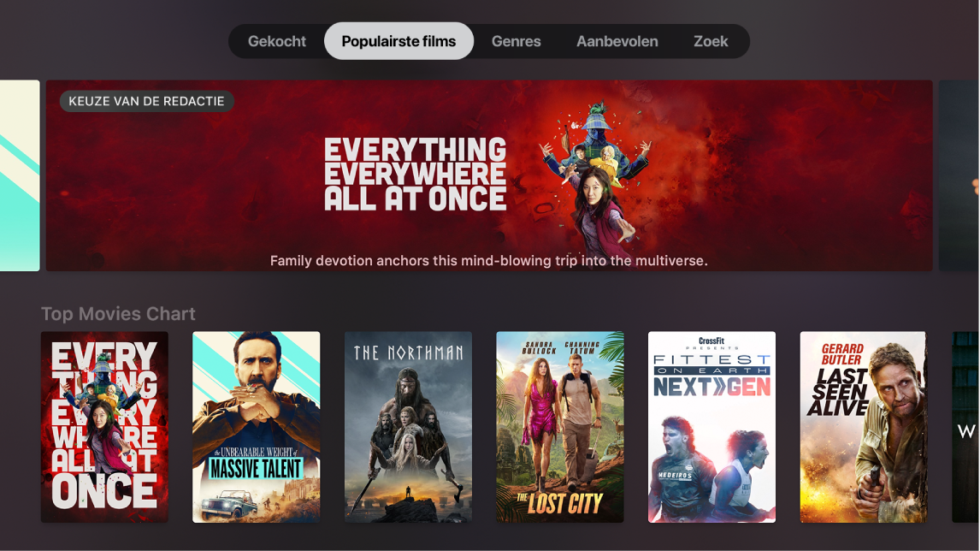Select the Everything Everywhere All at Once poster
The height and width of the screenshot is (551, 980).
pos(104,427)
